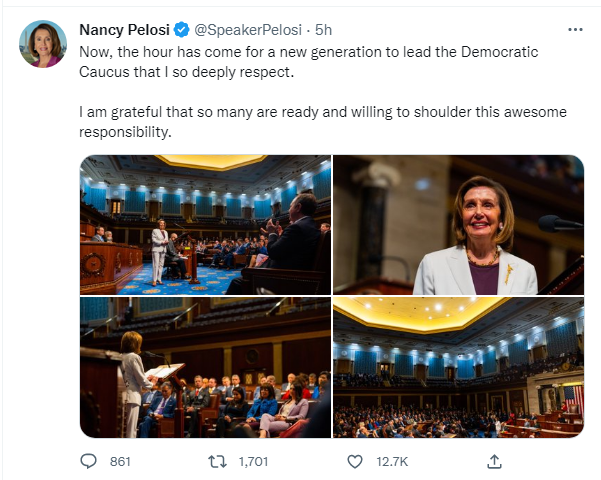This screenshot has height=480, width=601.
Task: Open top-left photo of House chamber
Action: pyautogui.click(x=205, y=224)
